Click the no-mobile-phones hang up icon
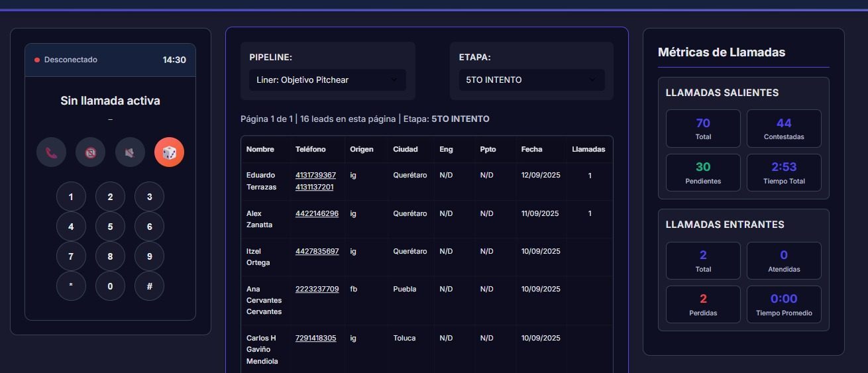868x373 pixels. (x=90, y=152)
